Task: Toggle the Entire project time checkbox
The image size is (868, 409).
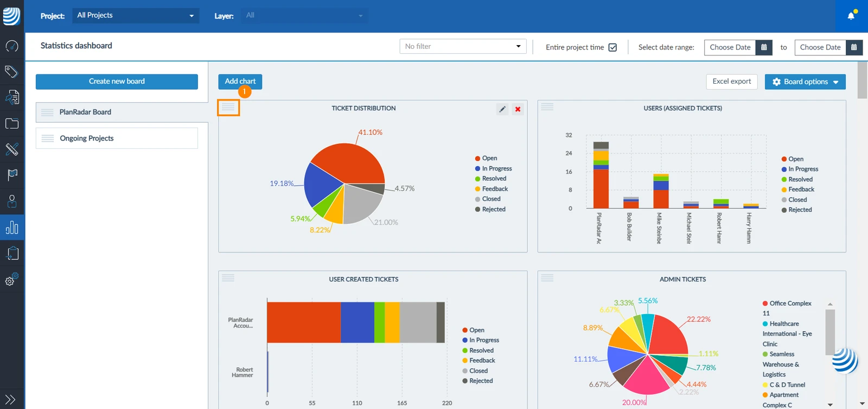Action: (612, 47)
